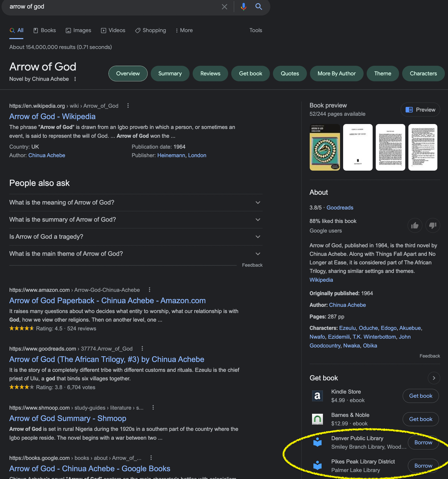The width and height of the screenshot is (448, 479).
Task: Expand 'What is the main theme of Arrow of God?'
Action: click(136, 254)
